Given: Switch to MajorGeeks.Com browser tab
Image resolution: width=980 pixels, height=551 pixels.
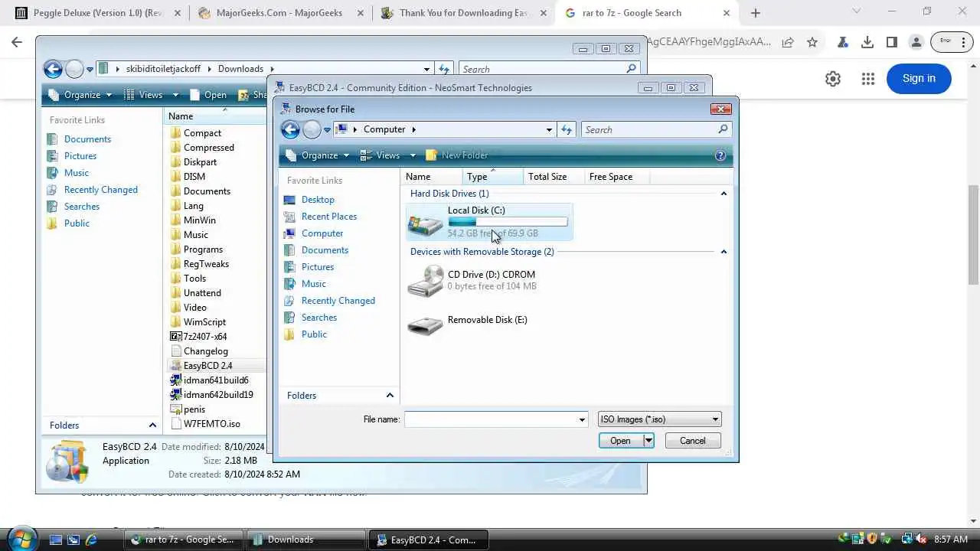Looking at the screenshot, I should [279, 13].
